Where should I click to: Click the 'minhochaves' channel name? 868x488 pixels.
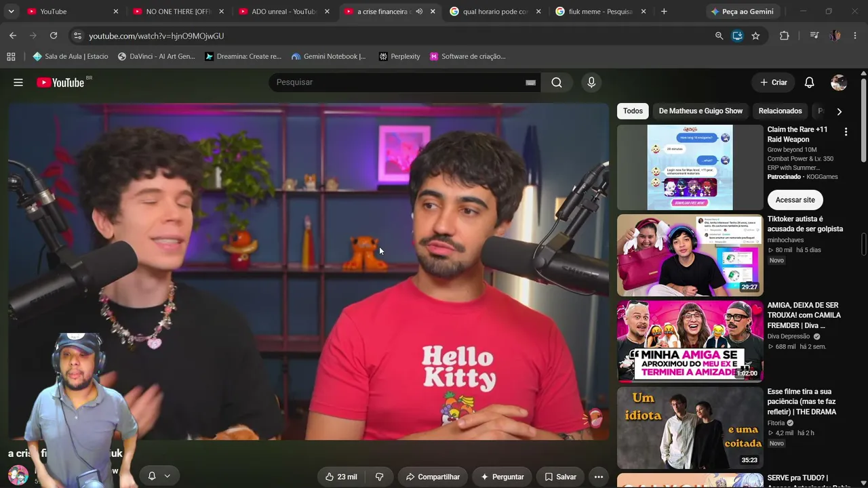pos(785,240)
